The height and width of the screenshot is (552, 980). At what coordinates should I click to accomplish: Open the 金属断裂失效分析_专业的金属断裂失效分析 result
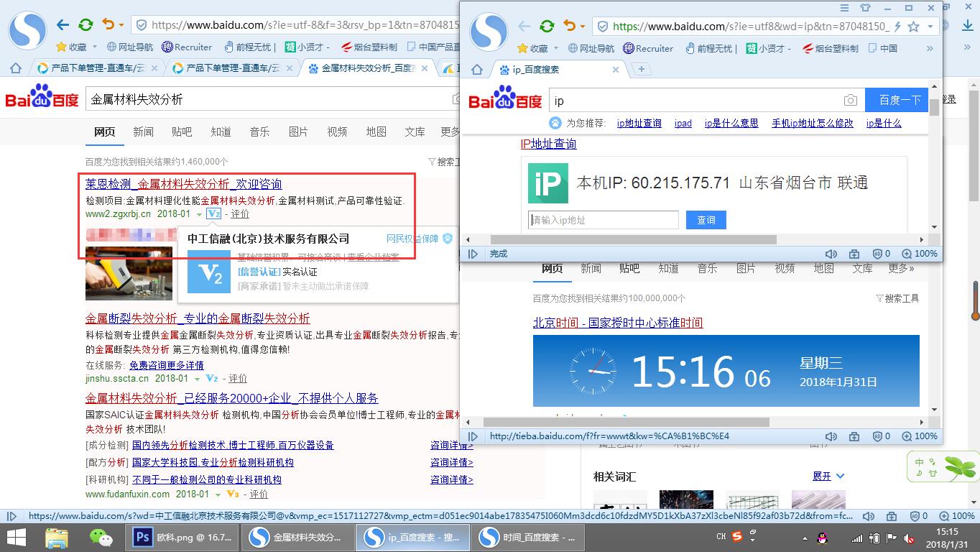198,318
